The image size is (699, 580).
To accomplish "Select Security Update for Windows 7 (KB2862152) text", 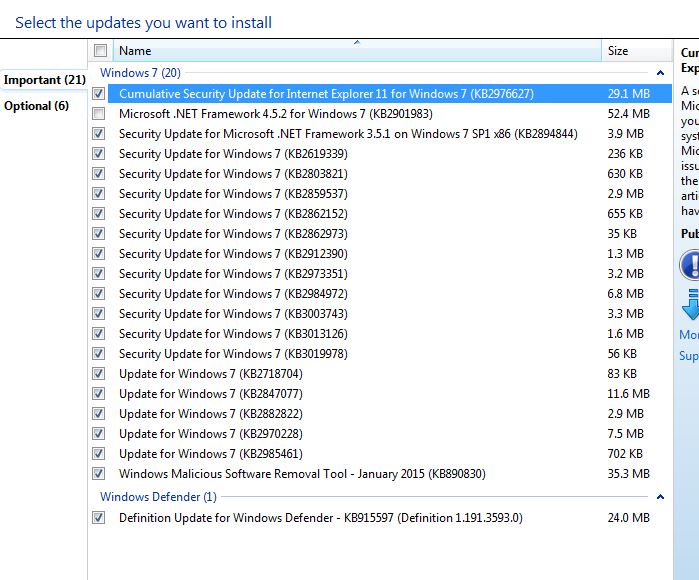I will pyautogui.click(x=233, y=214).
